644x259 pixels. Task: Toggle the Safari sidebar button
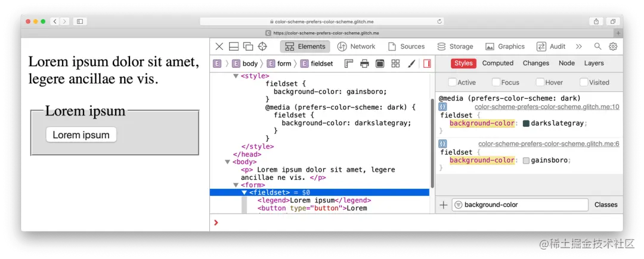pyautogui.click(x=80, y=21)
